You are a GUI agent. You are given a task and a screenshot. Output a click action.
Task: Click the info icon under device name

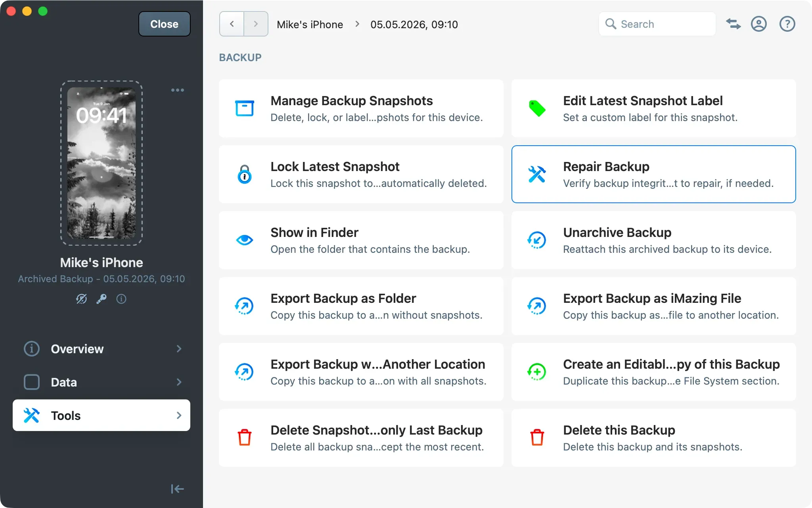tap(121, 299)
